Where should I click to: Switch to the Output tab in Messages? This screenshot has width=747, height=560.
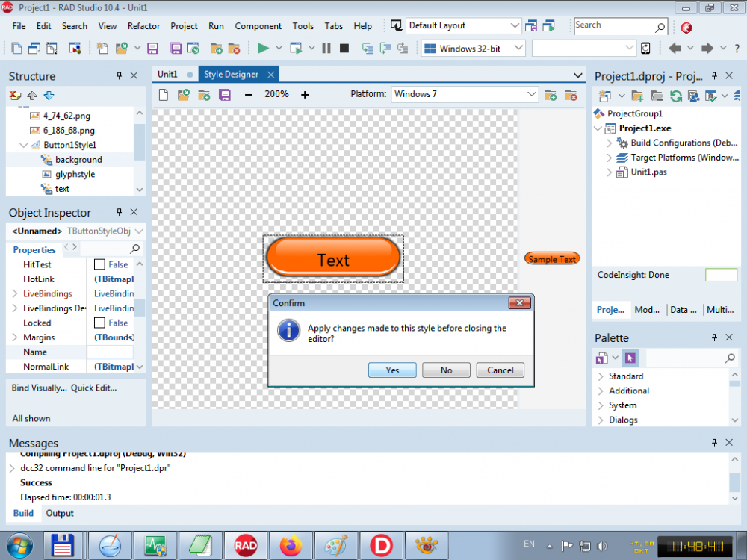[x=60, y=514]
